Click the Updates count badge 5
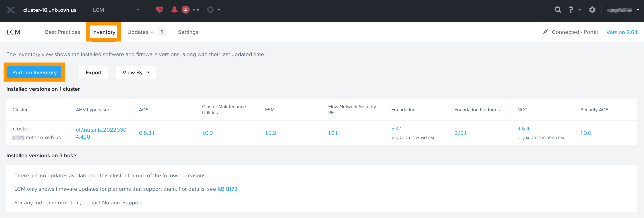The width and height of the screenshot is (644, 218). point(162,32)
